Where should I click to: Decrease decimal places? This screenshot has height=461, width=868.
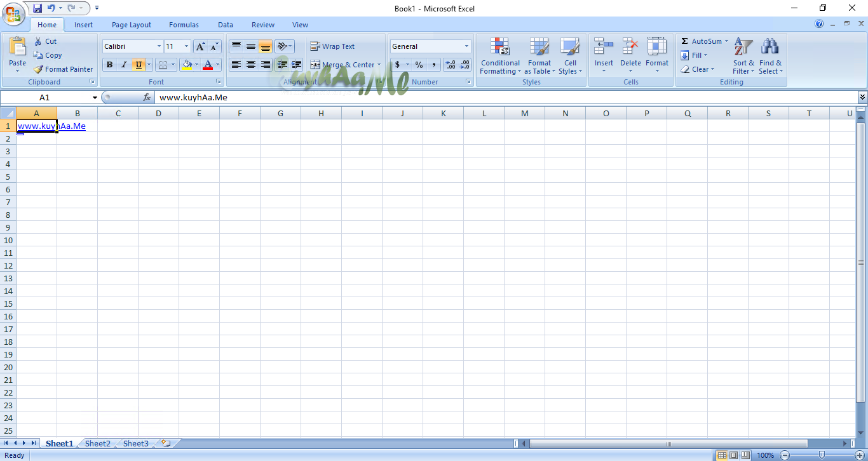click(x=465, y=65)
